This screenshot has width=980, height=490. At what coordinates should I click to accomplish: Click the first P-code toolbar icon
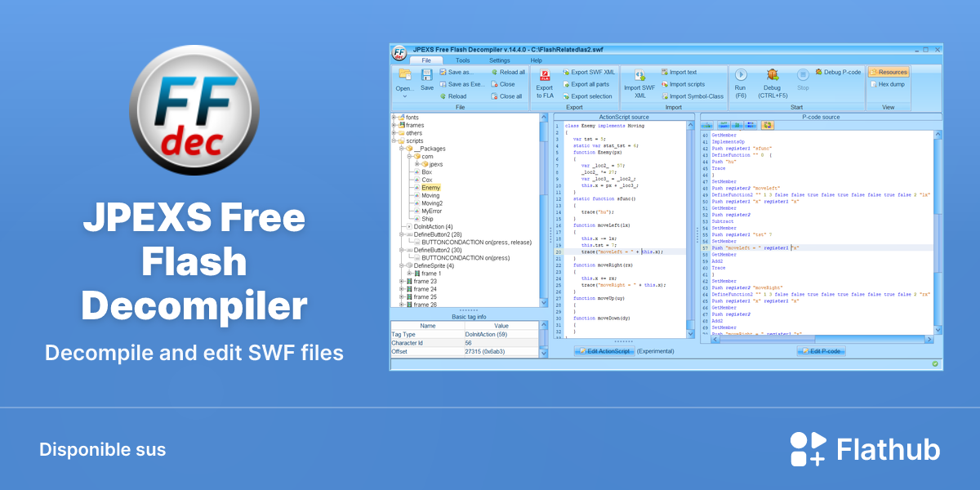coord(707,125)
